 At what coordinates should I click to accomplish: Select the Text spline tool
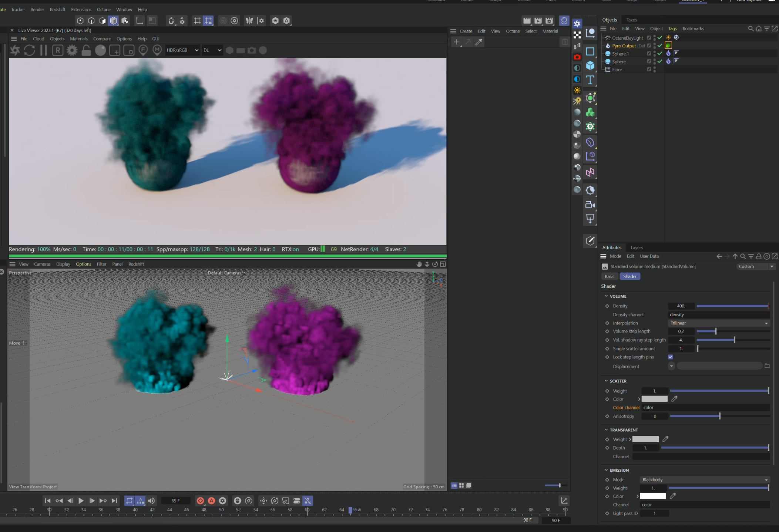(590, 80)
